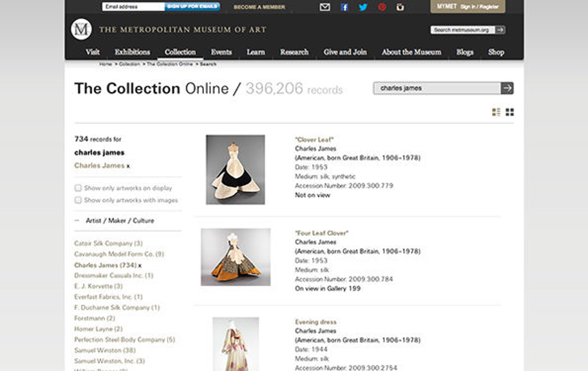Viewport: 588px width, 371px height.
Task: Click Sign Up For Emails button
Action: tap(192, 6)
